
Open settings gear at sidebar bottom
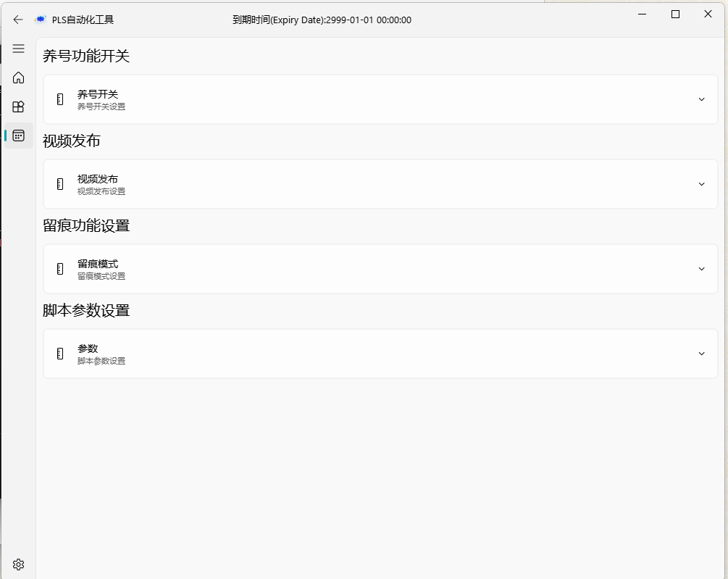click(19, 565)
